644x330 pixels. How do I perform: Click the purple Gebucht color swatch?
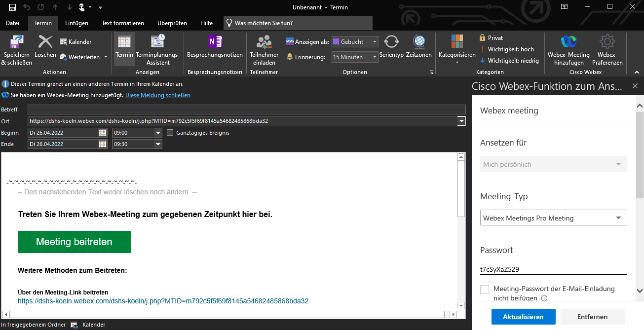pos(336,42)
